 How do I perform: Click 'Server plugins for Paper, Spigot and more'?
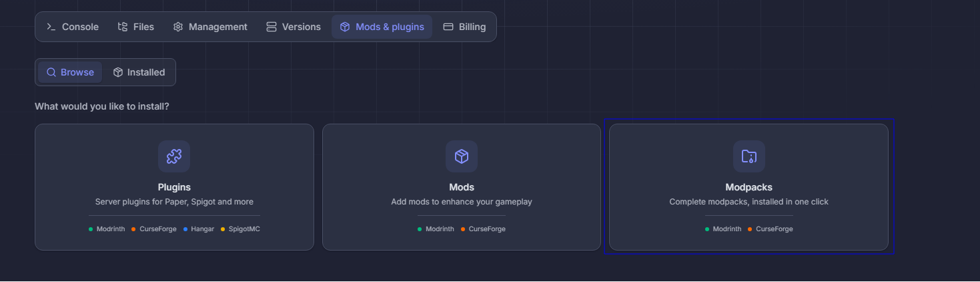pos(174,201)
